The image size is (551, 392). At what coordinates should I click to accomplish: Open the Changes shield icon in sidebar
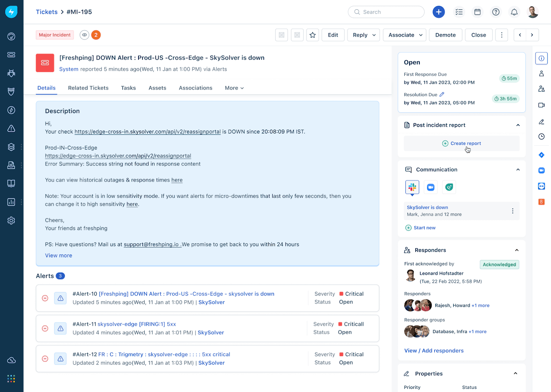pos(11,92)
